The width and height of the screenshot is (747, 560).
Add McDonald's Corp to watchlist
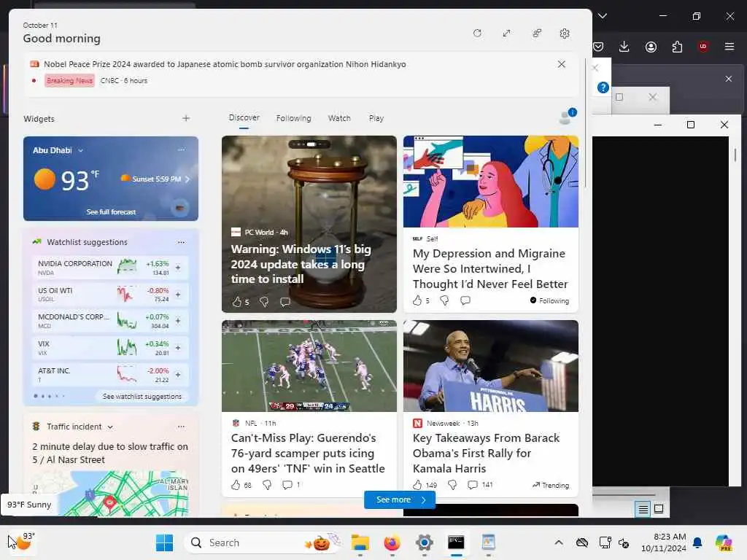(x=178, y=321)
